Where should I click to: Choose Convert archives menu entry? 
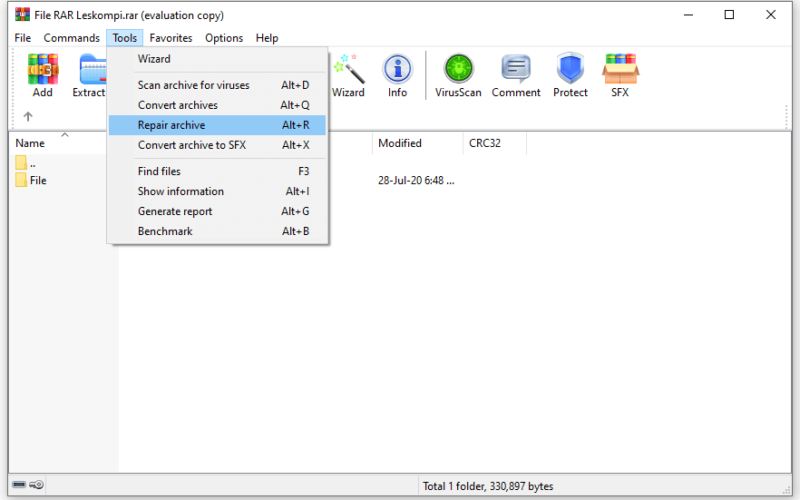coord(217,105)
